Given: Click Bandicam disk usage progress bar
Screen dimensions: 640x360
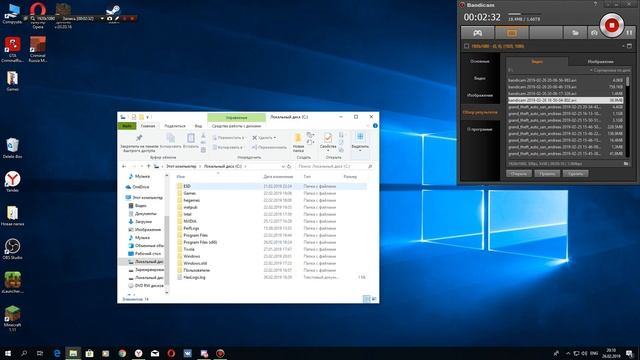Looking at the screenshot, I should 524,14.
